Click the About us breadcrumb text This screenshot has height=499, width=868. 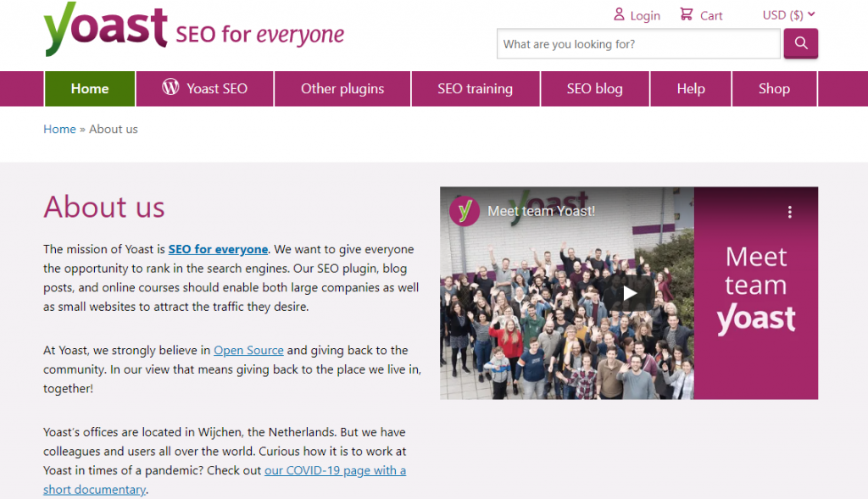pos(114,129)
